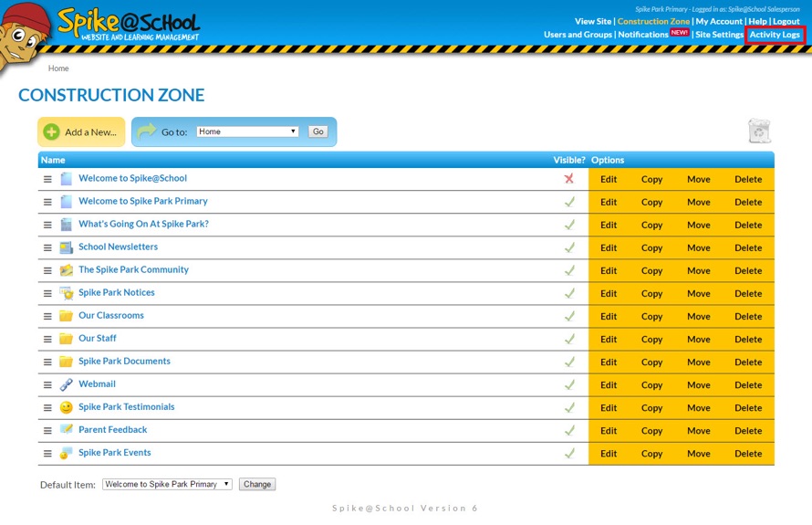Screen dimensions: 812x525
Task: Delete The Spike Park Community item
Action: pos(748,270)
